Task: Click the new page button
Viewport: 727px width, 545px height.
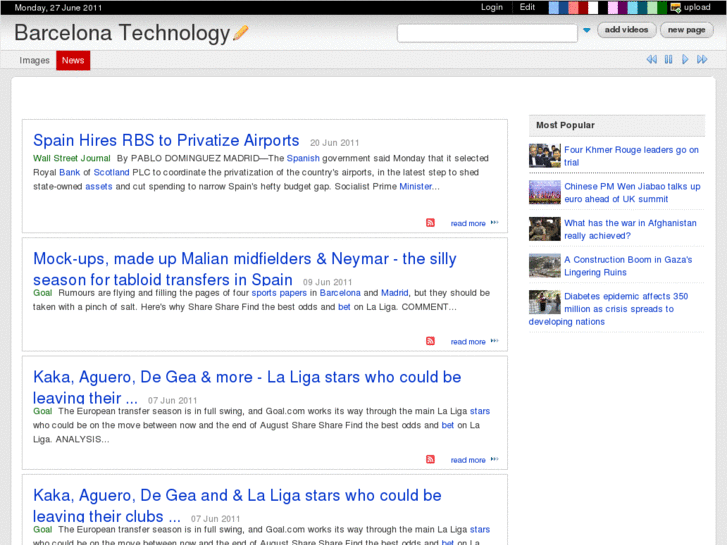Action: tap(687, 30)
